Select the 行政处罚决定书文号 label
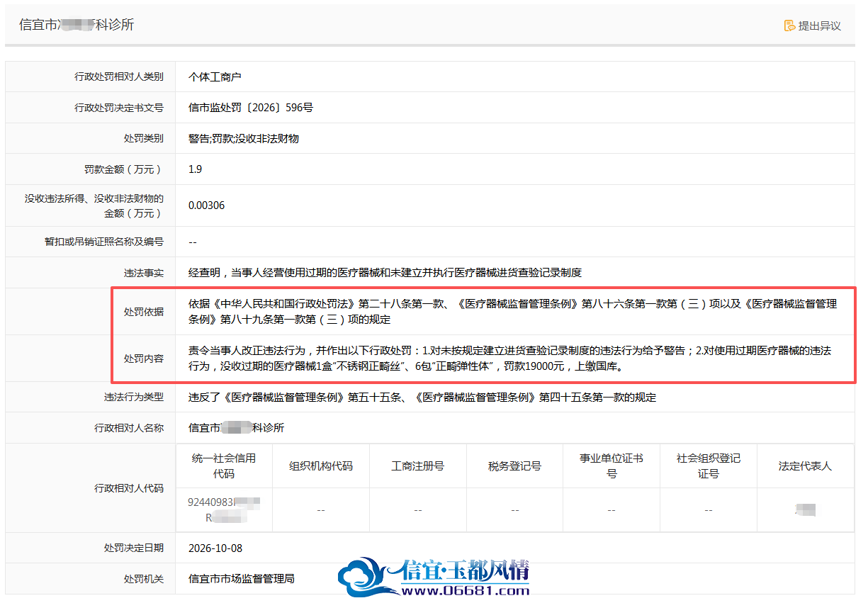This screenshot has width=868, height=603. (x=119, y=108)
